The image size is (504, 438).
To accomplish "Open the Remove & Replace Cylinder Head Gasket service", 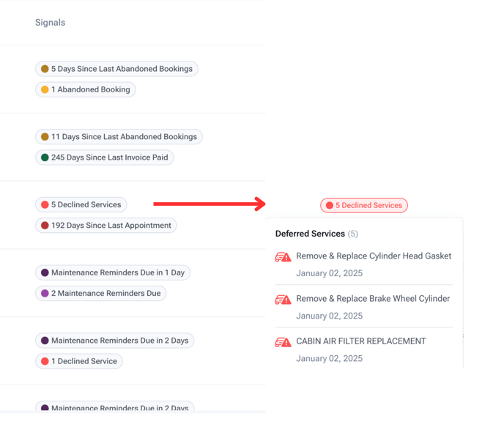I will 374,256.
